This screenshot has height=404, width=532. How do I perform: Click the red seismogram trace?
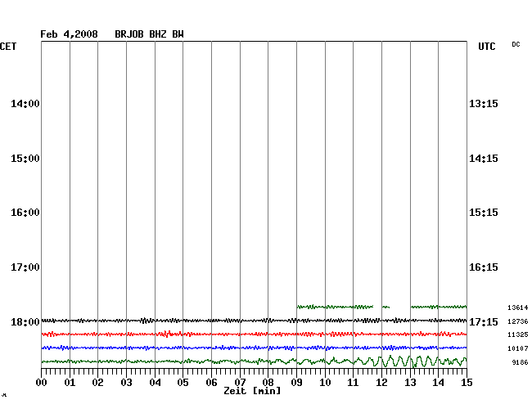click(254, 334)
